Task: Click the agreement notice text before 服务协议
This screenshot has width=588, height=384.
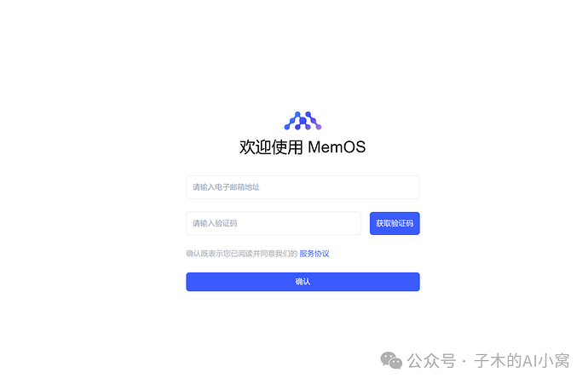Action: [x=241, y=254]
